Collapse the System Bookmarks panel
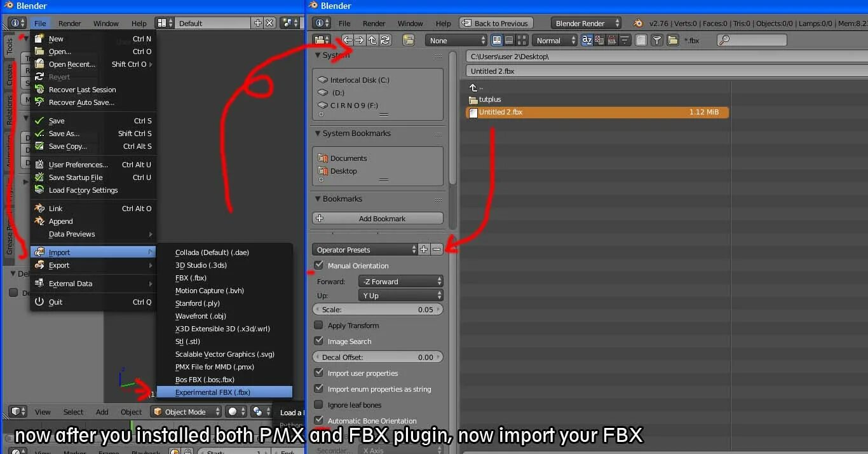 pyautogui.click(x=318, y=134)
